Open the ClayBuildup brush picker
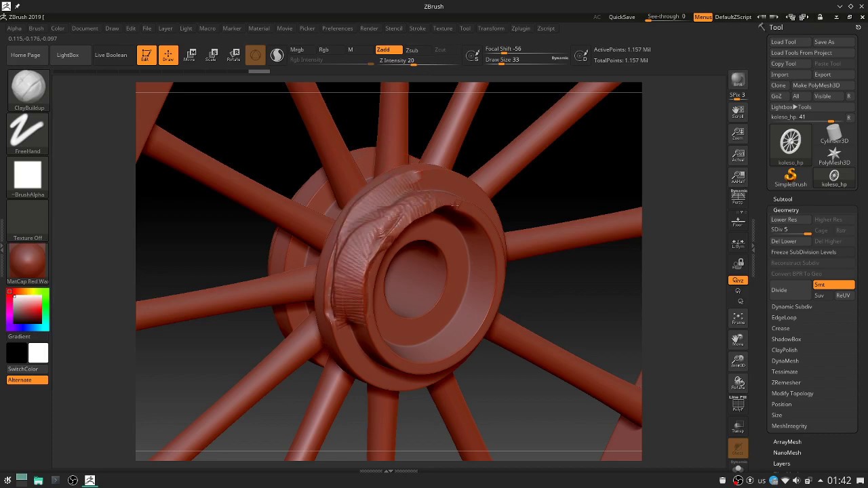 click(x=28, y=90)
